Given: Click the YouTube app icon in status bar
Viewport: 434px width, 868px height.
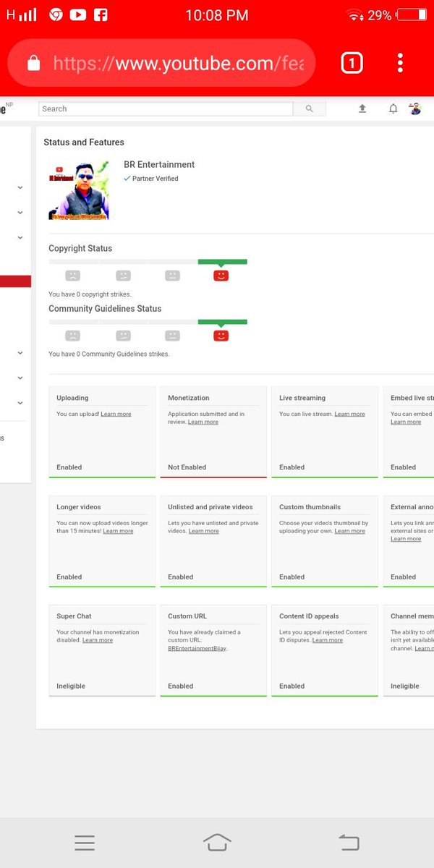Looking at the screenshot, I should coord(77,14).
